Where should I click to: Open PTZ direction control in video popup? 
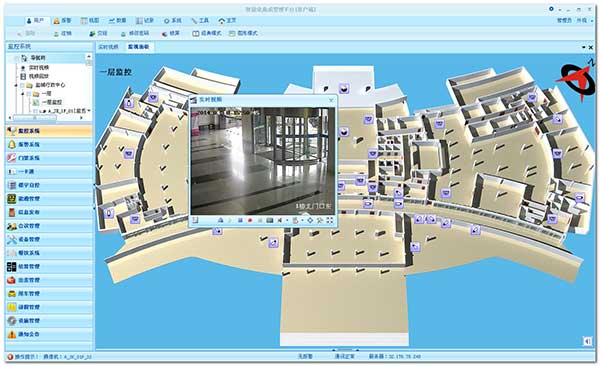click(310, 221)
